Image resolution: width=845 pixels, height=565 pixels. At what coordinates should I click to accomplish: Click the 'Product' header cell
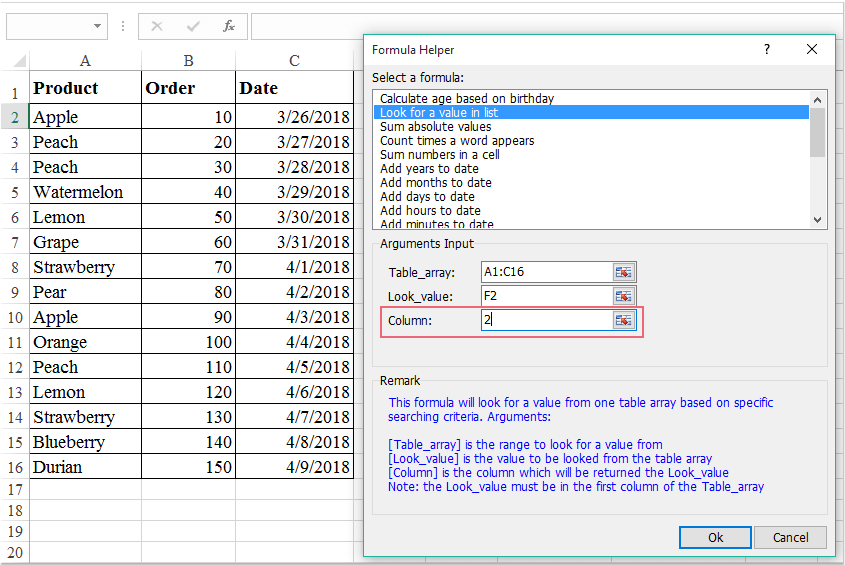[x=85, y=87]
